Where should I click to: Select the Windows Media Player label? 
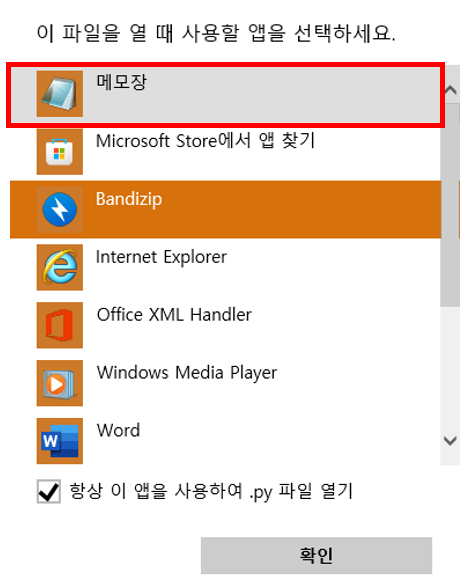pos(187,373)
